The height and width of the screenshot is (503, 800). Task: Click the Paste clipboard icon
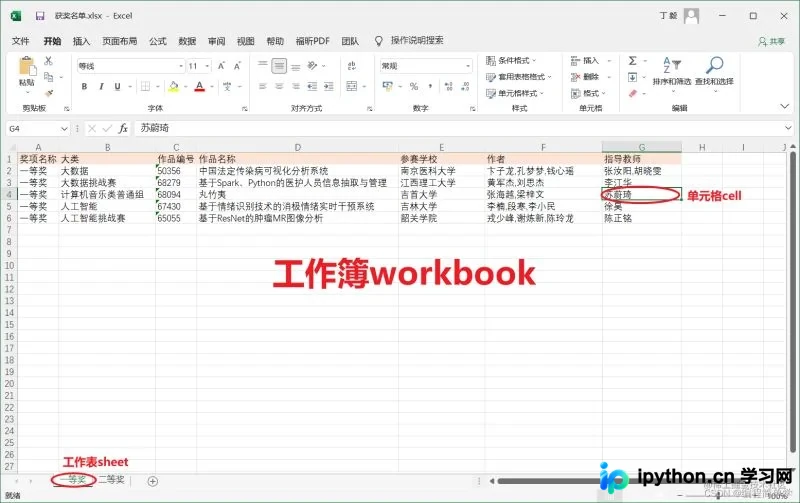pos(27,67)
